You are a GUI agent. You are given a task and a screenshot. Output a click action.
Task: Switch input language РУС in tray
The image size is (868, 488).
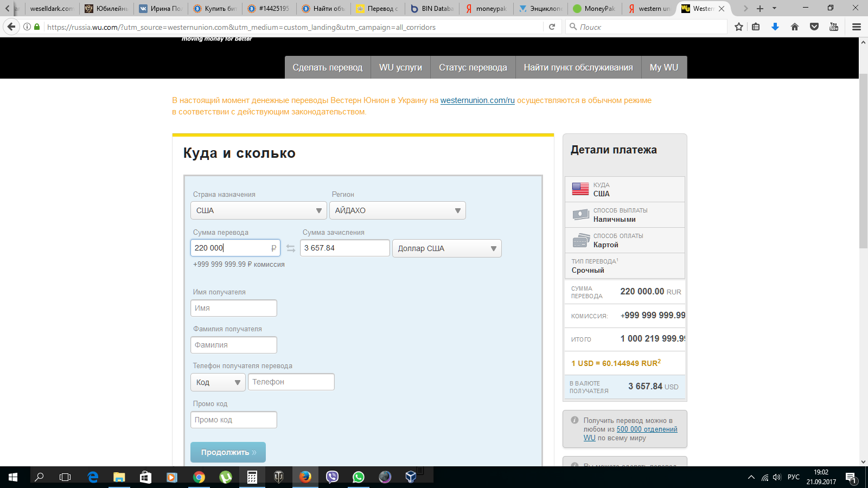(794, 477)
